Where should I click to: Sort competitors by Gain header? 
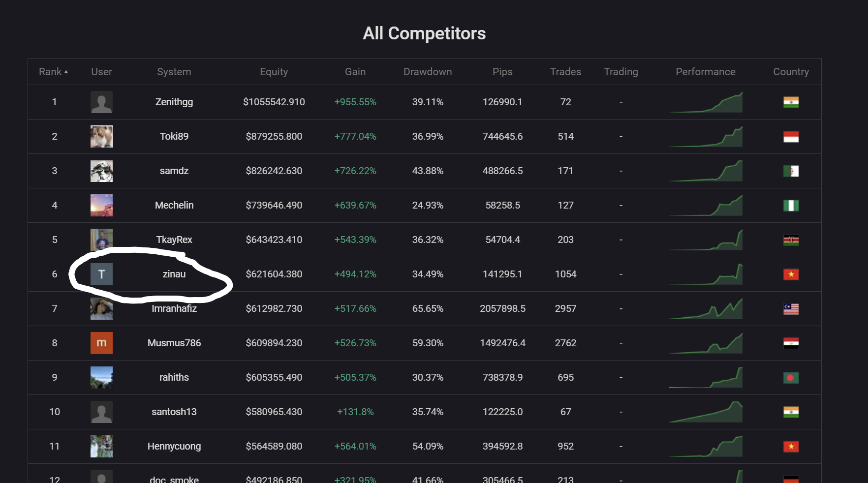[355, 72]
